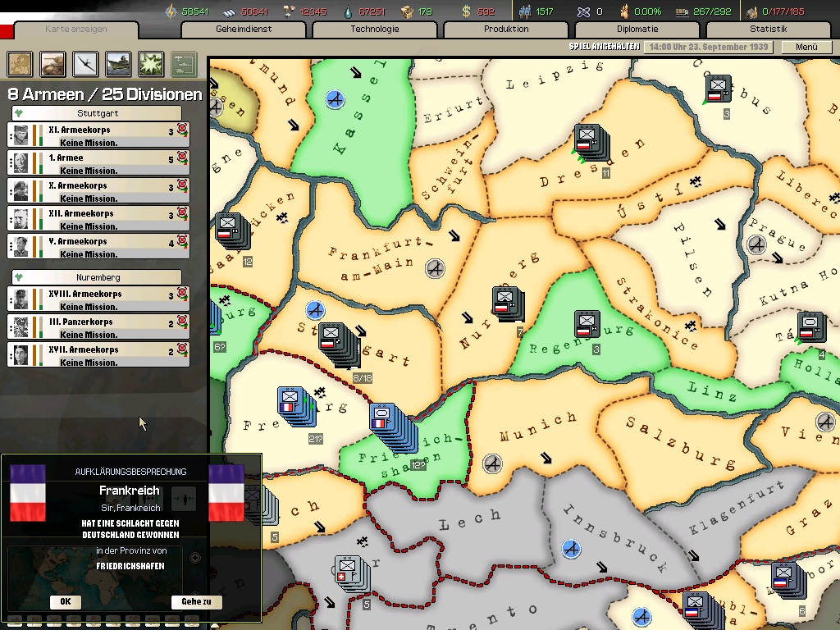Select the V. Armeekorps row
The width and height of the screenshot is (840, 630).
[x=98, y=246]
